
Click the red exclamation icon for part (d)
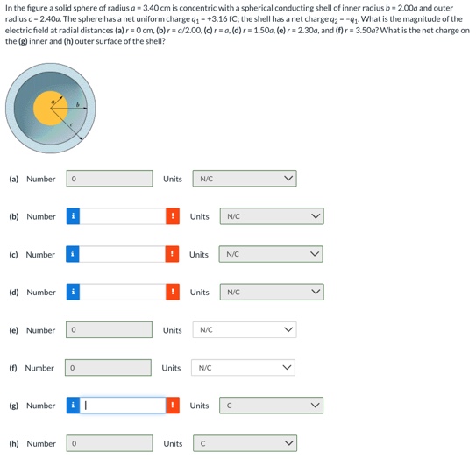click(x=173, y=292)
